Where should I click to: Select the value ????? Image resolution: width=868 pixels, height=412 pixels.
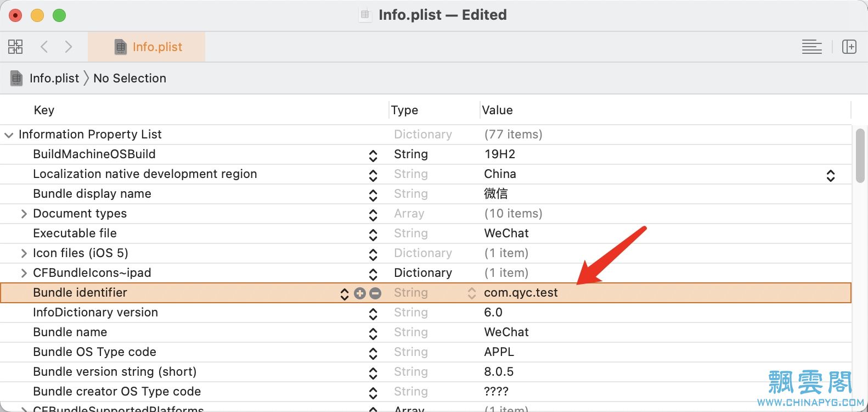pos(497,392)
